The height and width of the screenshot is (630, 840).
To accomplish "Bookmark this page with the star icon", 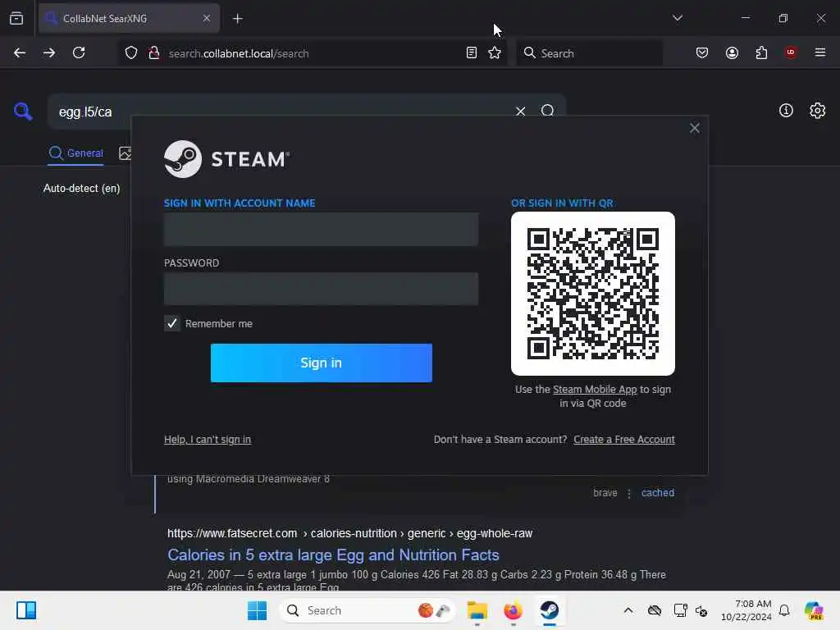I will pyautogui.click(x=495, y=52).
